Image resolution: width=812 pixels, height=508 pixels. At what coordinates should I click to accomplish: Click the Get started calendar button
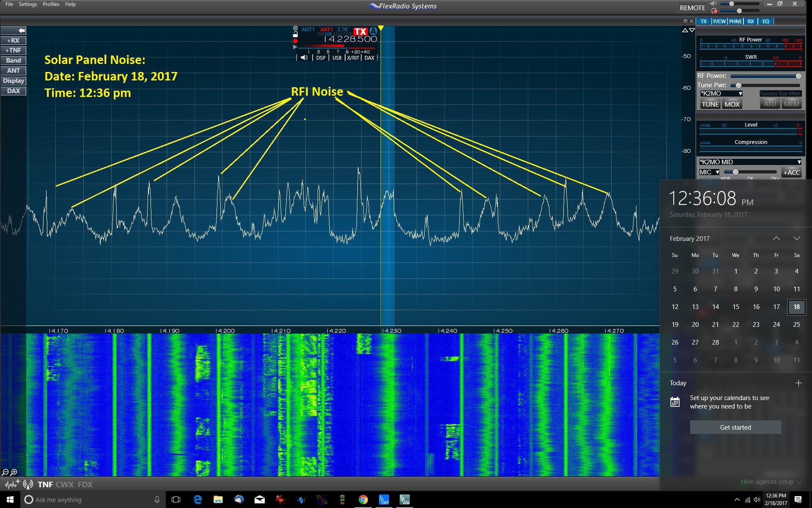[x=735, y=427]
